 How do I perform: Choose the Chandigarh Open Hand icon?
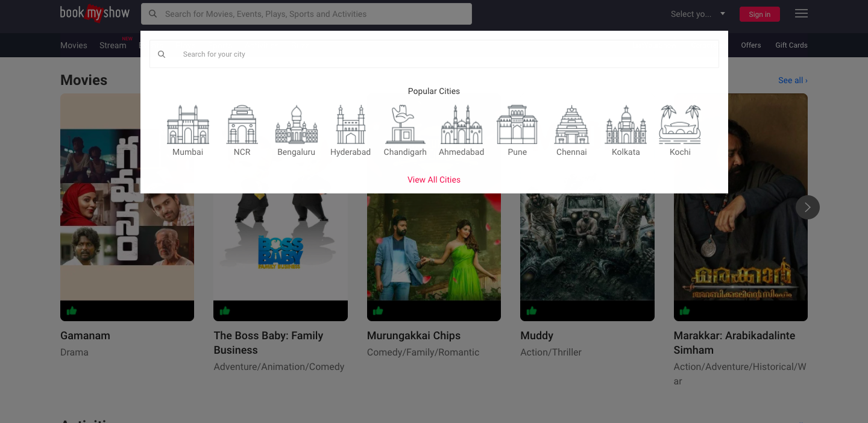(x=405, y=125)
